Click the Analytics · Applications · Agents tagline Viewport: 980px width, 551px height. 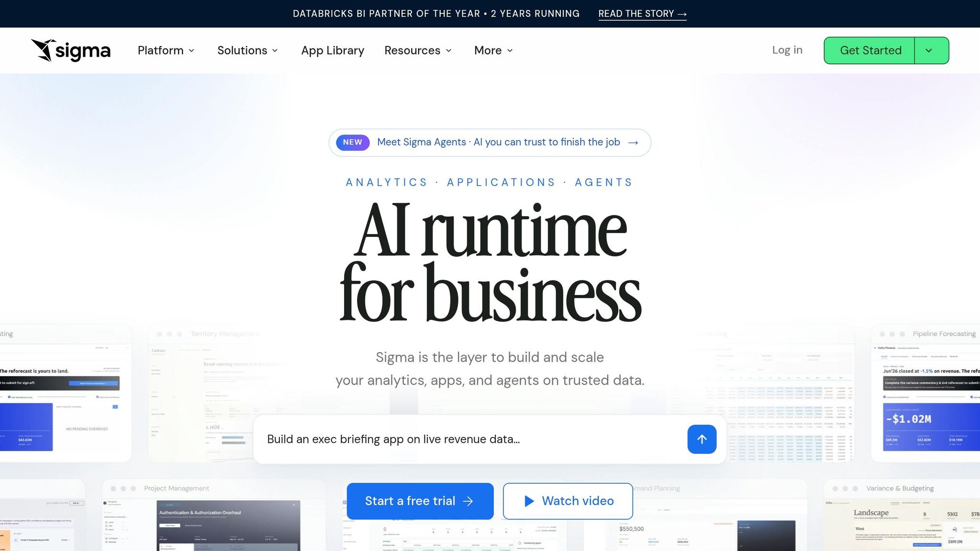pos(490,182)
